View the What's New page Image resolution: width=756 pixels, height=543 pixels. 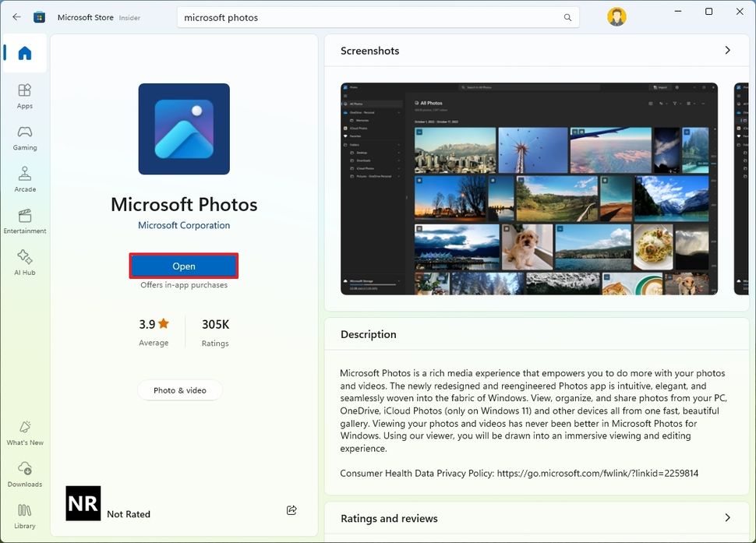pyautogui.click(x=24, y=432)
